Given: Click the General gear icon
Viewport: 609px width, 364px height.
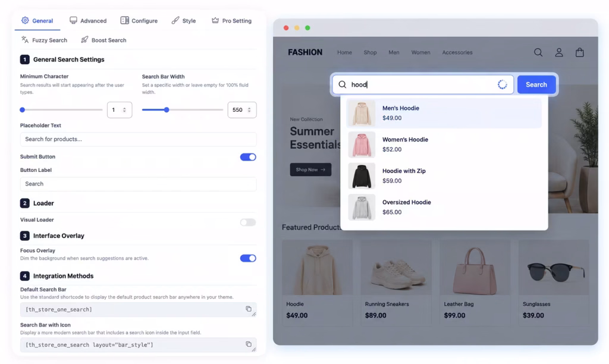Looking at the screenshot, I should pos(25,20).
